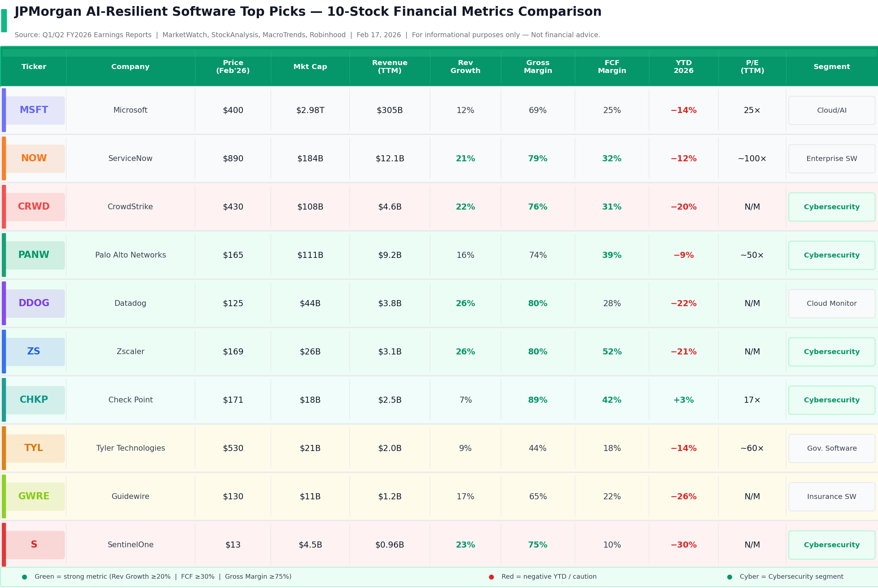Click the green accent bar beside the title
This screenshot has width=878, height=588.
click(x=4, y=21)
